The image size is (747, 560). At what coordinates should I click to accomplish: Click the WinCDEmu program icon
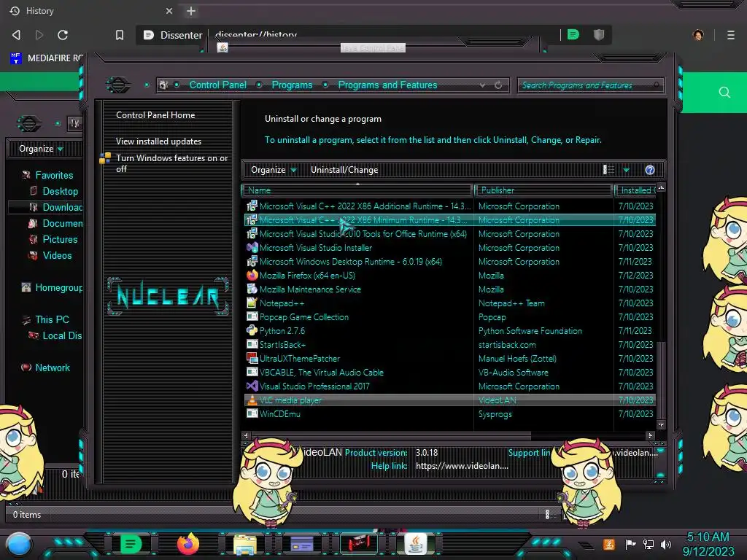point(252,414)
